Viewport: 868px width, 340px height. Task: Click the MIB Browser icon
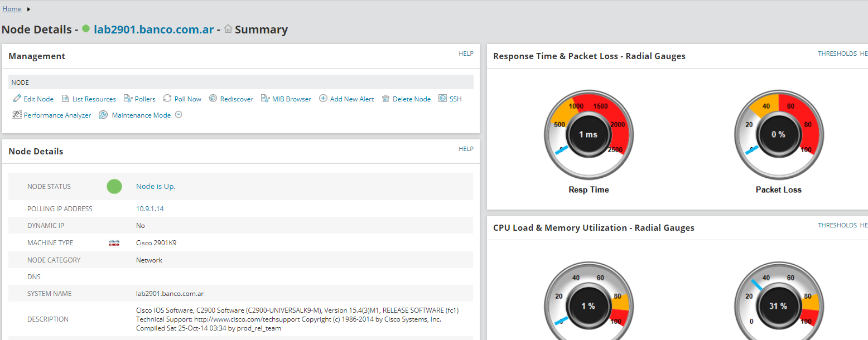pyautogui.click(x=265, y=99)
